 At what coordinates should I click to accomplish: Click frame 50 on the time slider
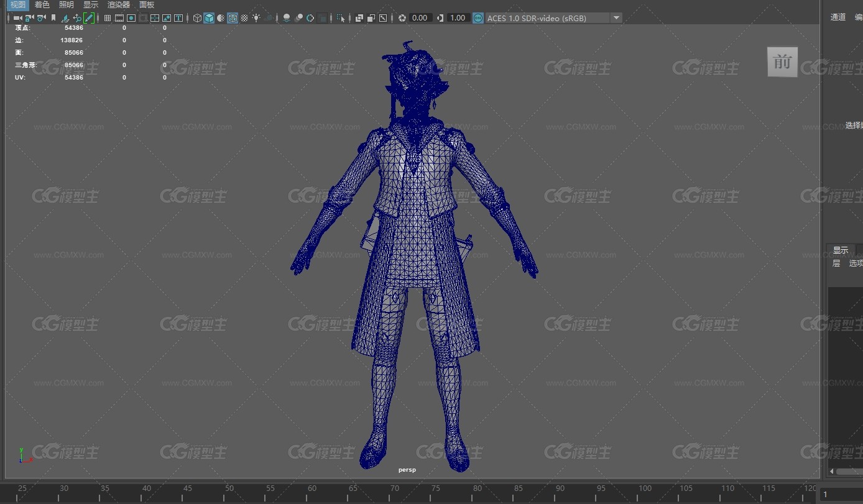coord(229,489)
